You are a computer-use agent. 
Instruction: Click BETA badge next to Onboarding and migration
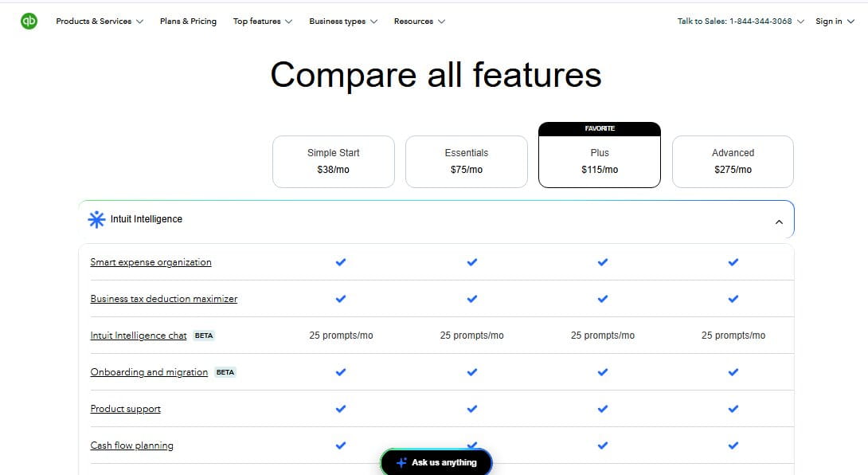click(x=225, y=372)
